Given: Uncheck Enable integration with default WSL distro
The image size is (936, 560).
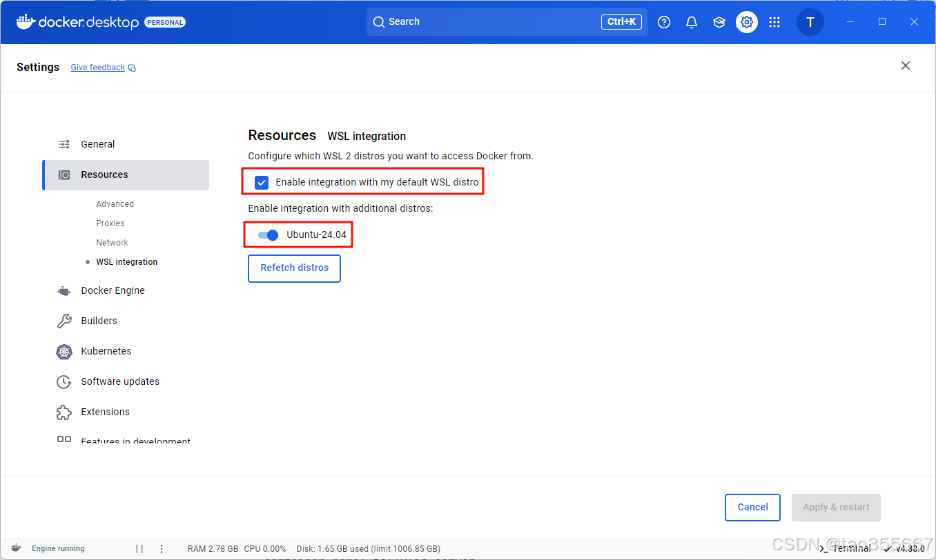Looking at the screenshot, I should 262,182.
